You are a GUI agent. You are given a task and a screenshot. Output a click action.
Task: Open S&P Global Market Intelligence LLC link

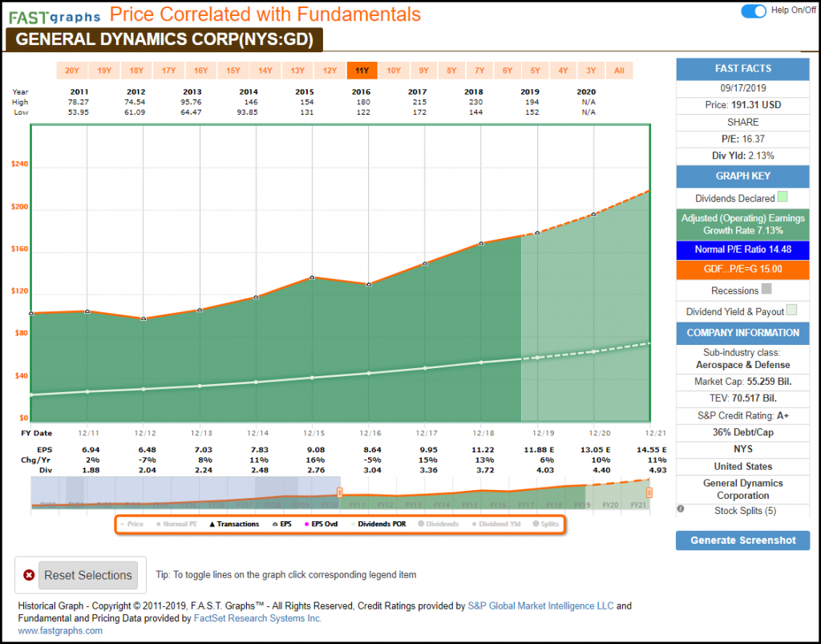tap(540, 606)
